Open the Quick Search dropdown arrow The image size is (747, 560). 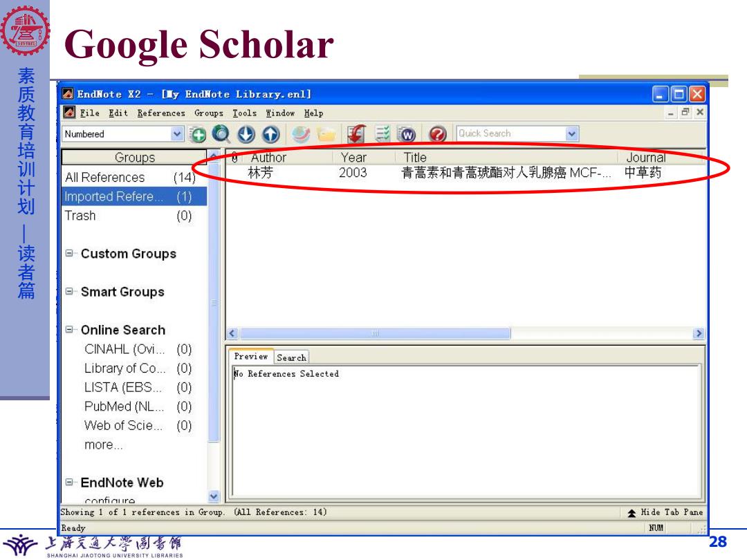(x=572, y=134)
